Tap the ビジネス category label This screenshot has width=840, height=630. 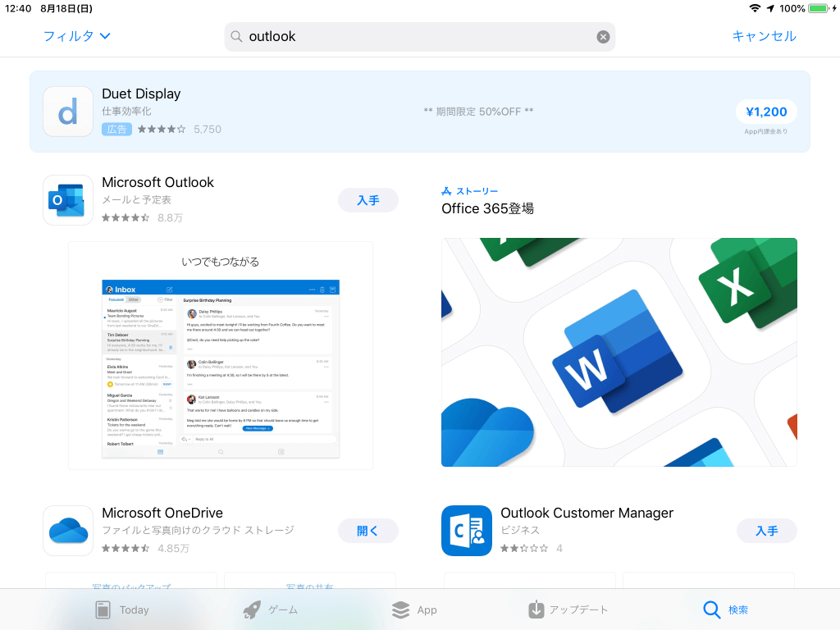(520, 530)
